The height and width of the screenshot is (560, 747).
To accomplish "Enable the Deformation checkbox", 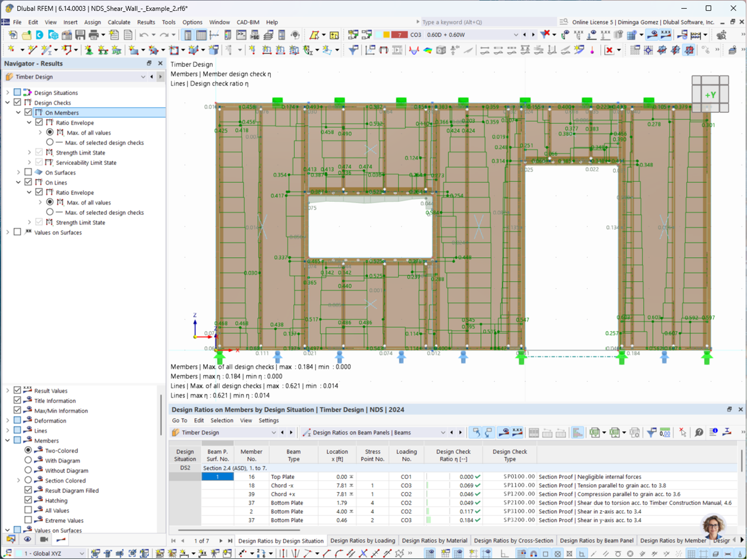I will tap(17, 421).
